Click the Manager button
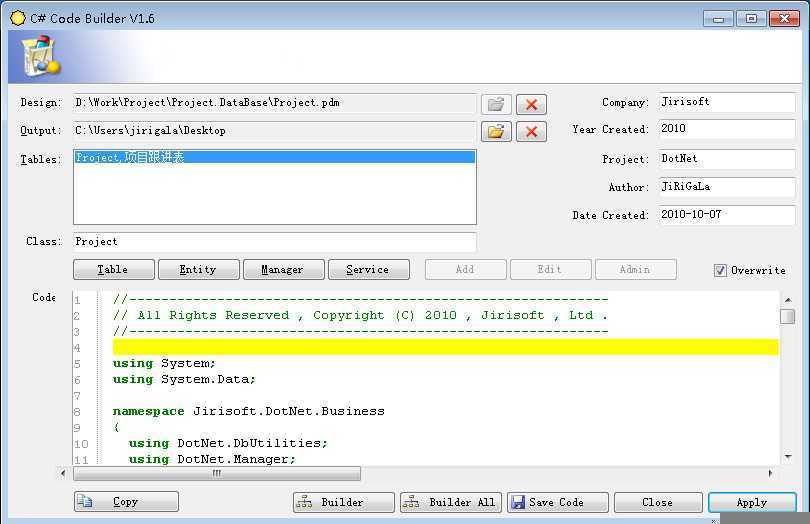Image resolution: width=810 pixels, height=524 pixels. coord(284,269)
